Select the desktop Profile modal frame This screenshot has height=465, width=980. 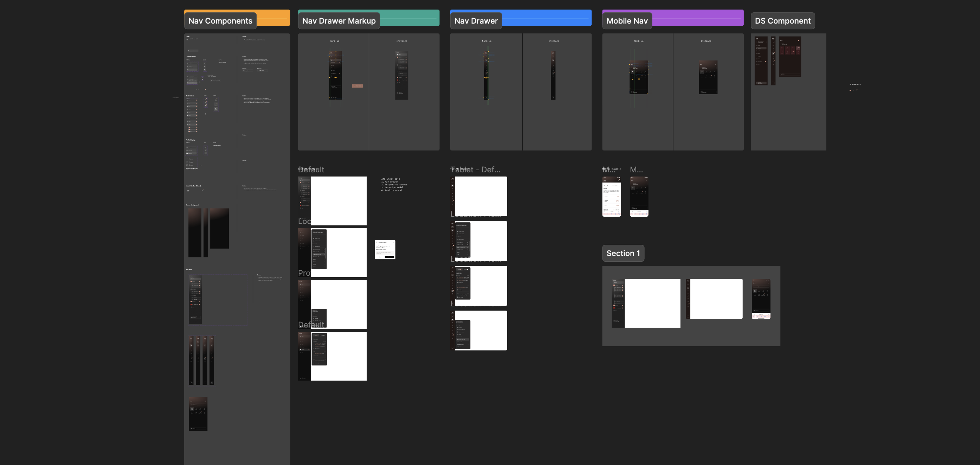[x=333, y=304]
